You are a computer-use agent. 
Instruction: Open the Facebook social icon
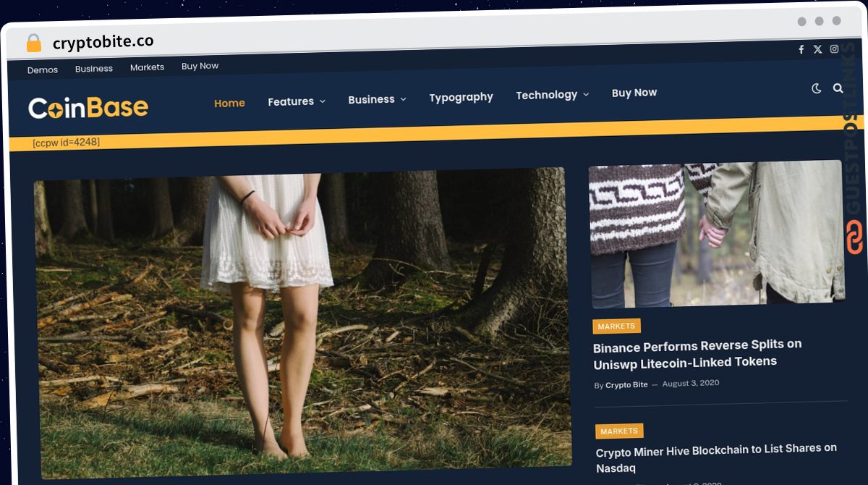(801, 49)
